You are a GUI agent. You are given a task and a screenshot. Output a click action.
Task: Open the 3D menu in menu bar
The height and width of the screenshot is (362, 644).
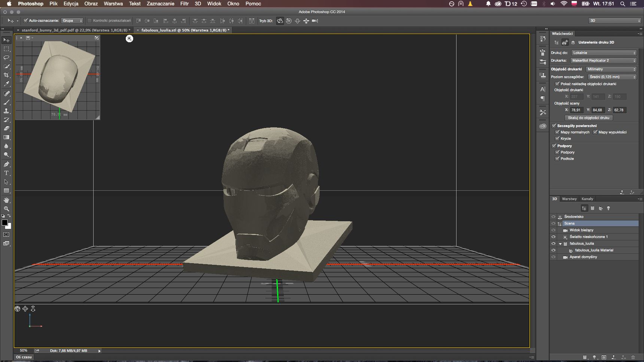tap(198, 4)
